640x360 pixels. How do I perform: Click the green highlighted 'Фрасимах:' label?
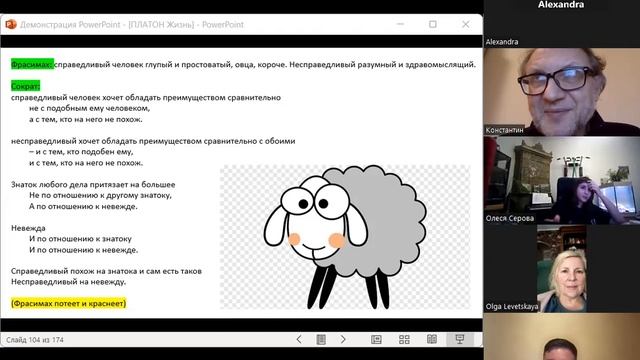(32, 64)
